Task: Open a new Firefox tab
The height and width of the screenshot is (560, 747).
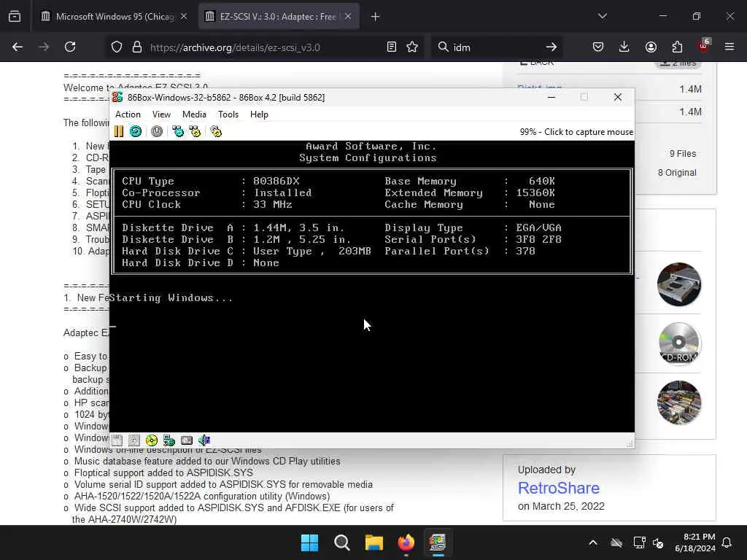Action: 376,17
